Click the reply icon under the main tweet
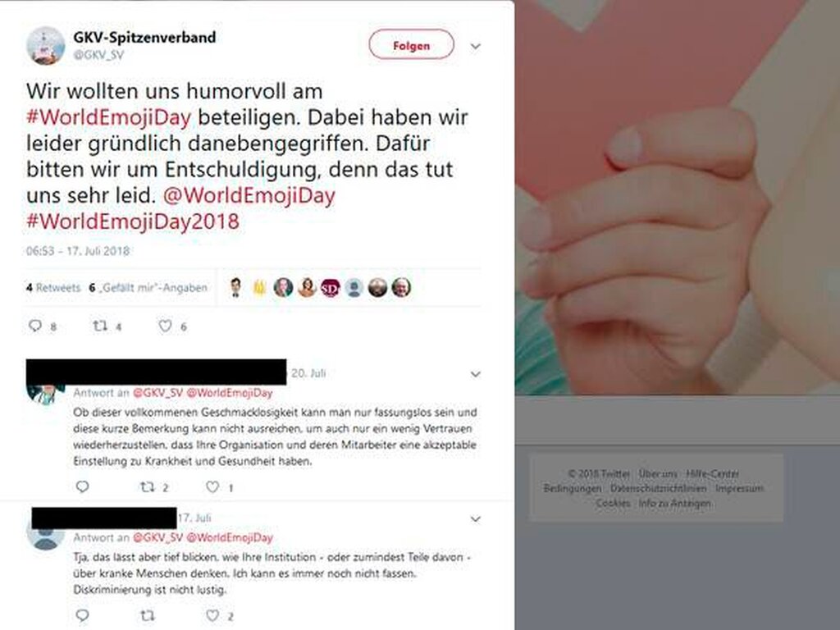The height and width of the screenshot is (630, 840). [34, 326]
